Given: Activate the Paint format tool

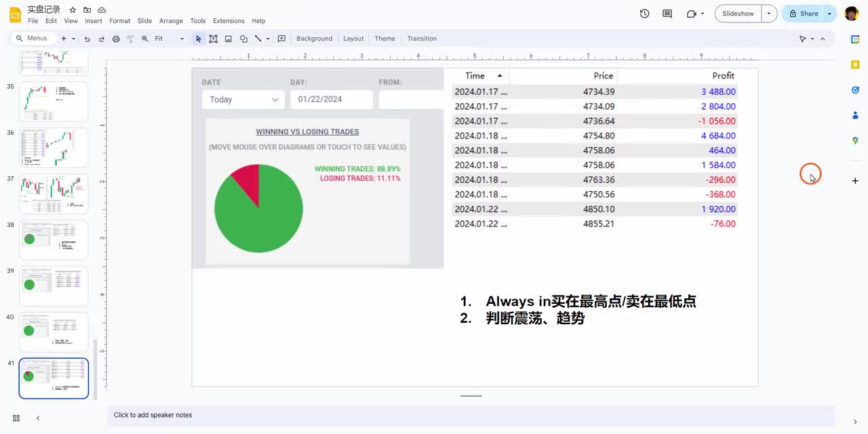Looking at the screenshot, I should click(130, 39).
